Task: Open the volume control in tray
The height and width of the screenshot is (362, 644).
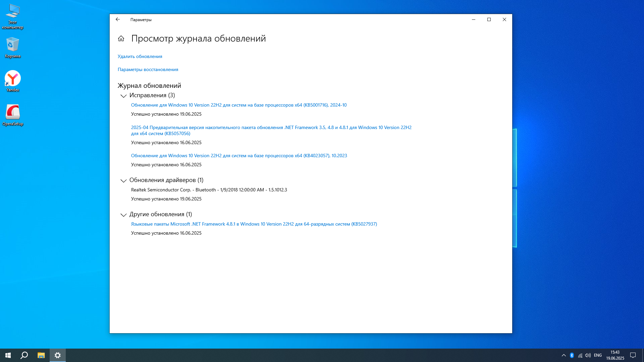Action: tap(588, 355)
